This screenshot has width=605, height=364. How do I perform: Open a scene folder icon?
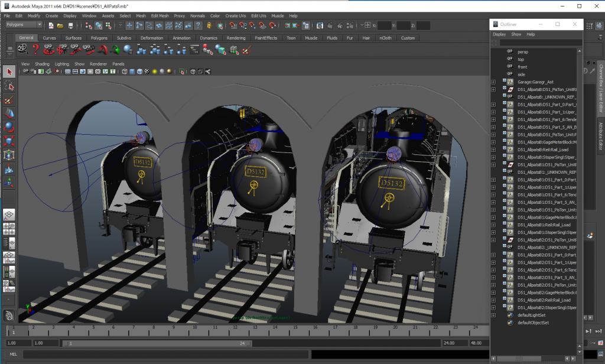coord(60,25)
